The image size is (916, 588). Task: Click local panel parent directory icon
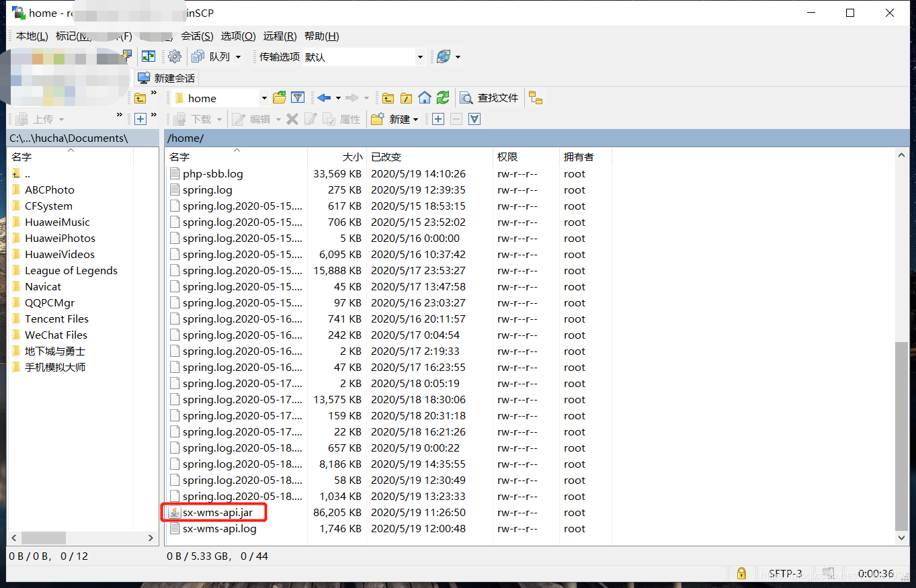click(140, 98)
